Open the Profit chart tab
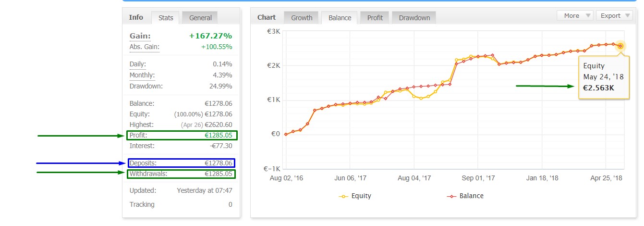 [x=375, y=18]
